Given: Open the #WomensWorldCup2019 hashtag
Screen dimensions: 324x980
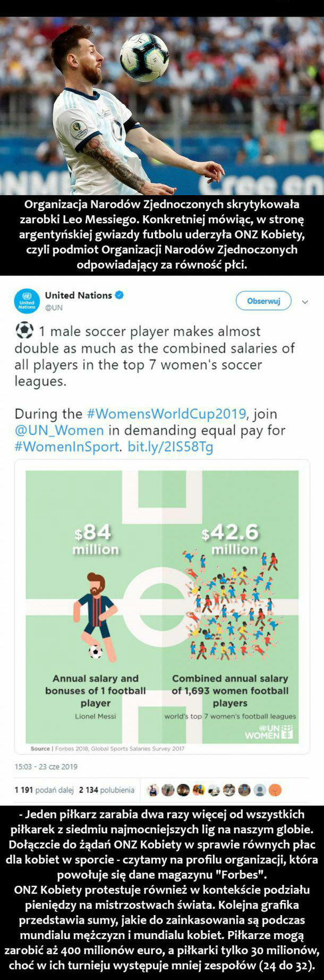Looking at the screenshot, I should click(x=166, y=414).
